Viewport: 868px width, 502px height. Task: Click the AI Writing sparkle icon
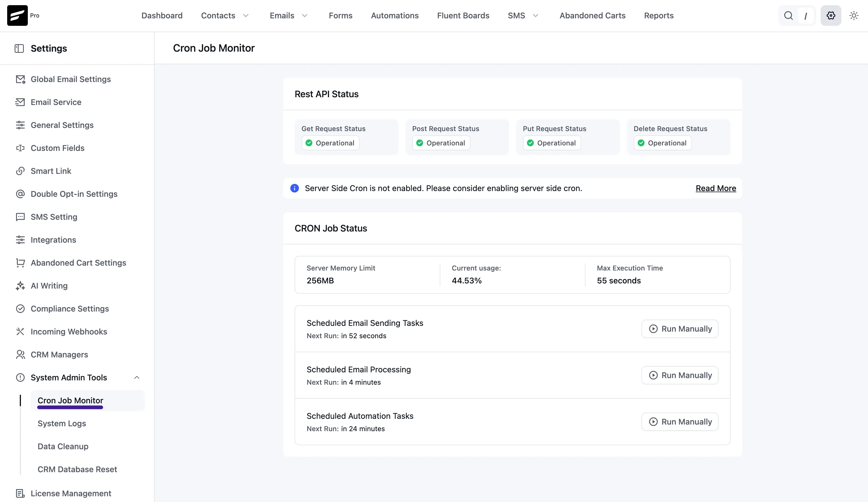click(20, 286)
